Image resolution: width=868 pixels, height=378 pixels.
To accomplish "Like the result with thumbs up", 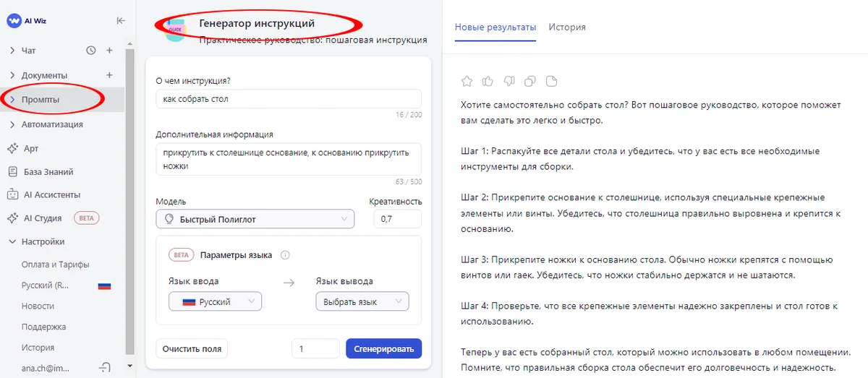I will [x=488, y=81].
